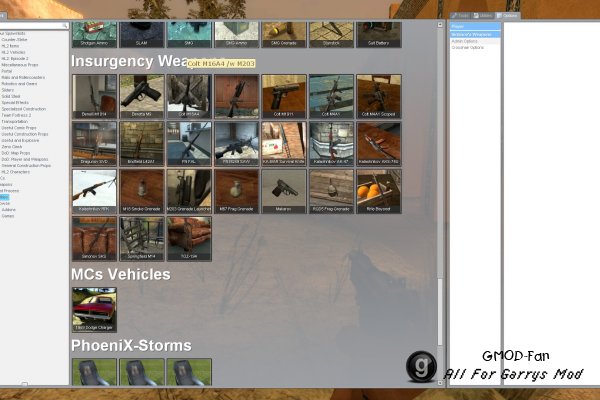Open DoD: Player and Weapons list

25,159
